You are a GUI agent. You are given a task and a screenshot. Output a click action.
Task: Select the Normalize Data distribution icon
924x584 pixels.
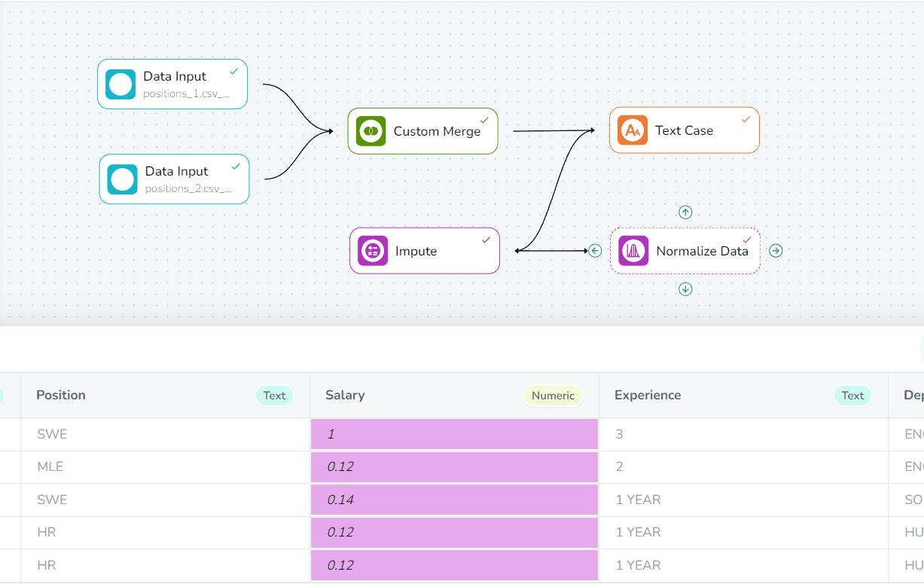tap(633, 250)
